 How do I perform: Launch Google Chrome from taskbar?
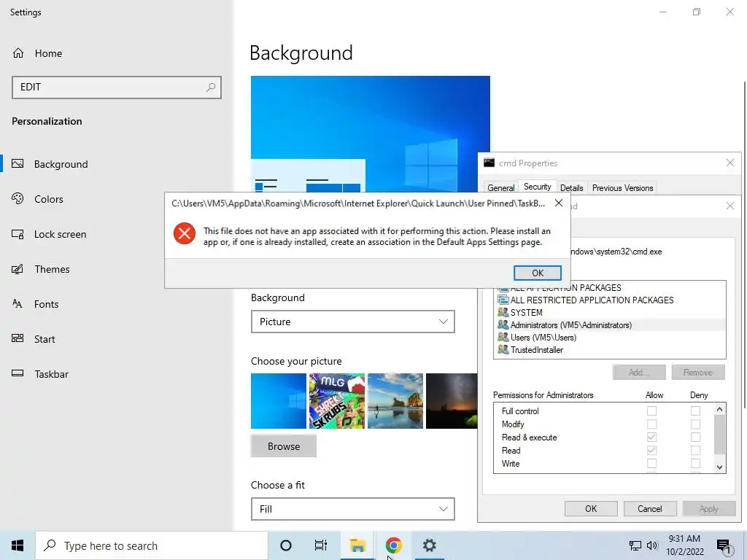click(x=393, y=545)
